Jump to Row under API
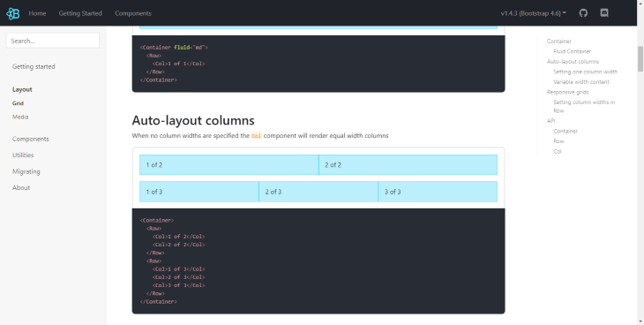The height and width of the screenshot is (325, 644). [558, 141]
